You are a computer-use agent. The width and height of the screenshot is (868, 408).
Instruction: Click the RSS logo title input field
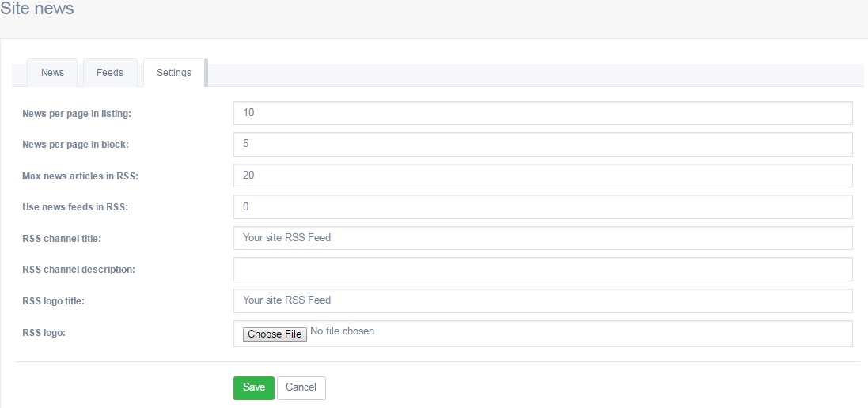[x=543, y=300]
